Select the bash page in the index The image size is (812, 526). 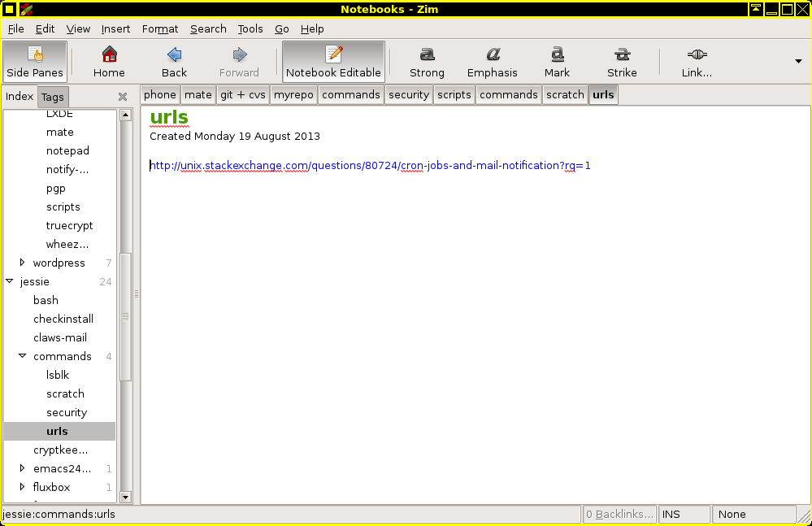click(46, 300)
